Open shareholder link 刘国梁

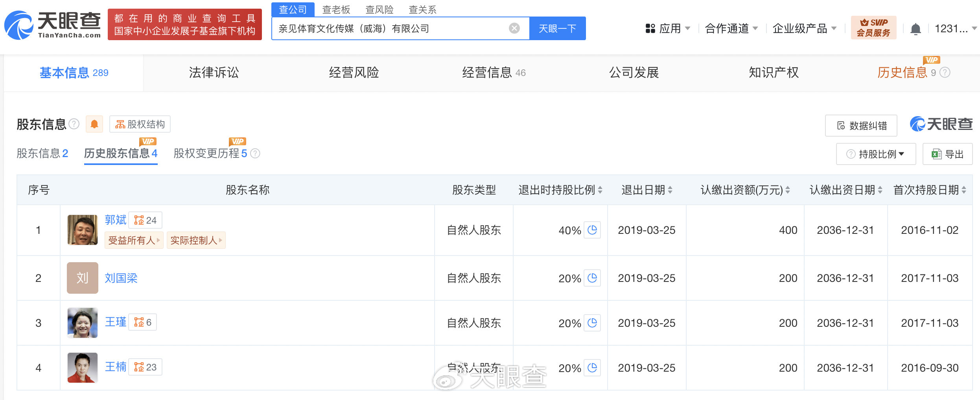pos(121,278)
